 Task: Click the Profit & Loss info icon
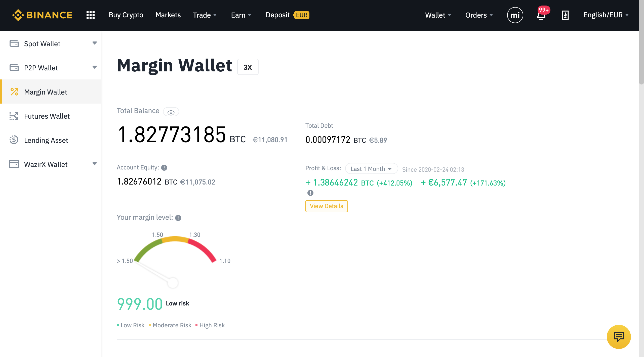click(x=310, y=193)
